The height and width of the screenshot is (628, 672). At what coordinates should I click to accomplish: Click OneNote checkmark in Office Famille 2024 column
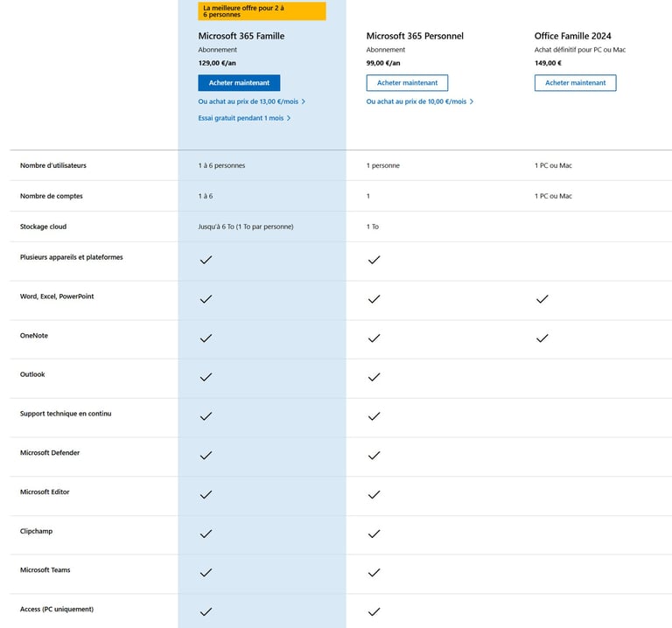(542, 338)
